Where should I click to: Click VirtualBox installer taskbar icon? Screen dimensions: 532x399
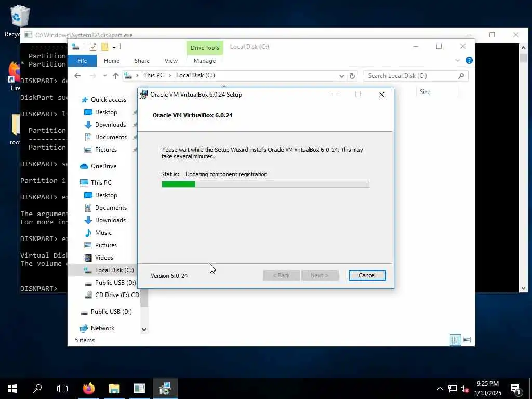tap(165, 389)
